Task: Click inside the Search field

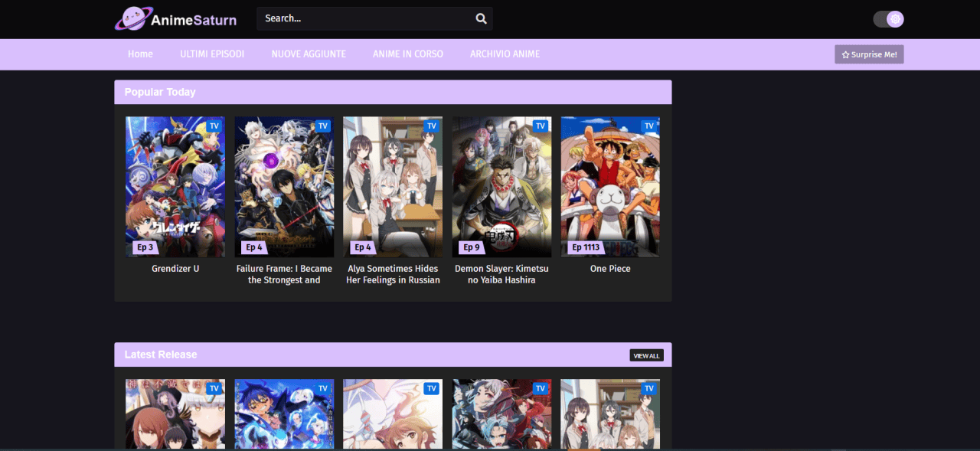Action: 374,18
